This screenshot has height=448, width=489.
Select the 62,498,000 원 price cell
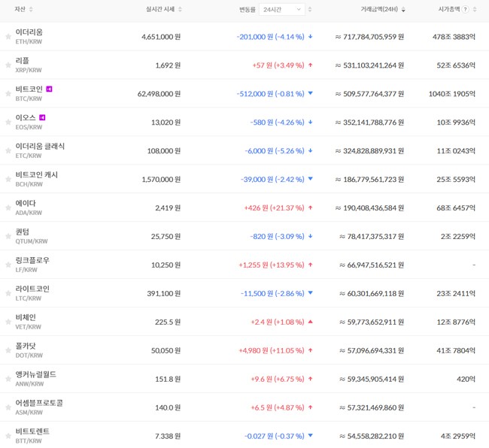pyautogui.click(x=159, y=94)
